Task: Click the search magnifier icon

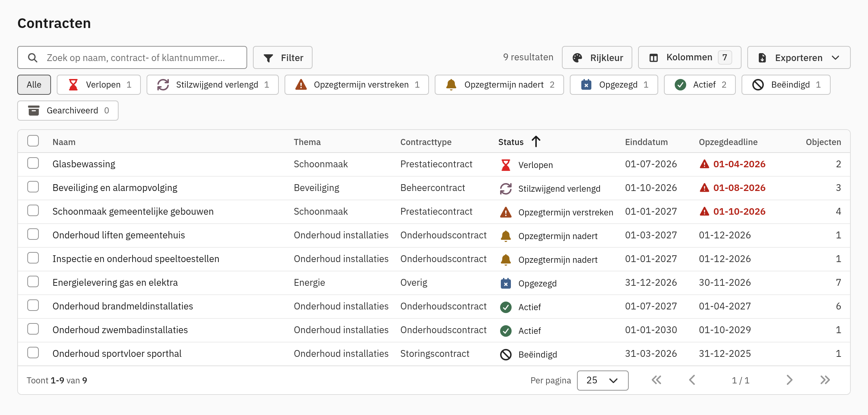Action: pyautogui.click(x=33, y=58)
